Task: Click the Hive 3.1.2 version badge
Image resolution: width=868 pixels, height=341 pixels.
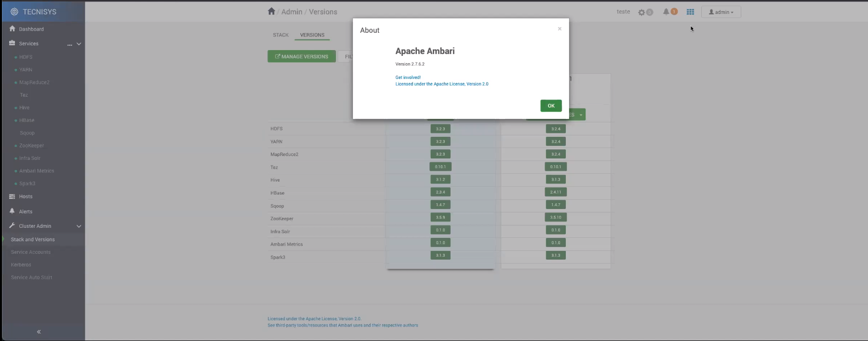Action: [441, 179]
